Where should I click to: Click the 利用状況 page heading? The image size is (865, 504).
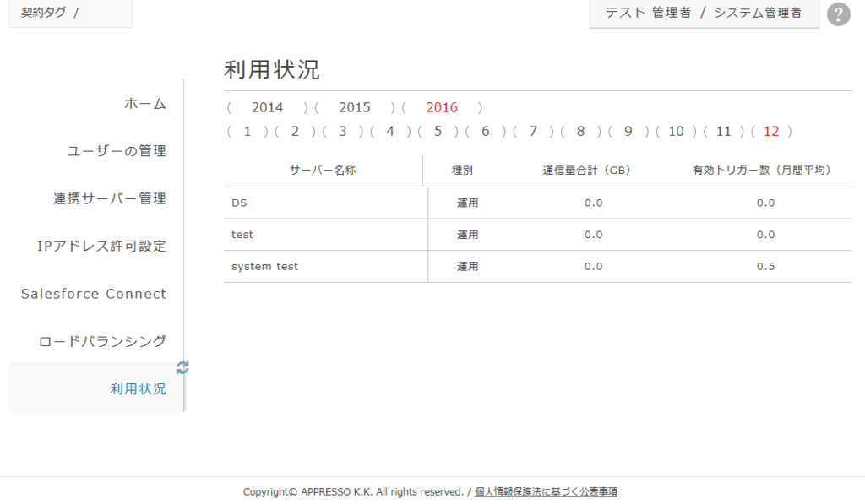tap(271, 70)
